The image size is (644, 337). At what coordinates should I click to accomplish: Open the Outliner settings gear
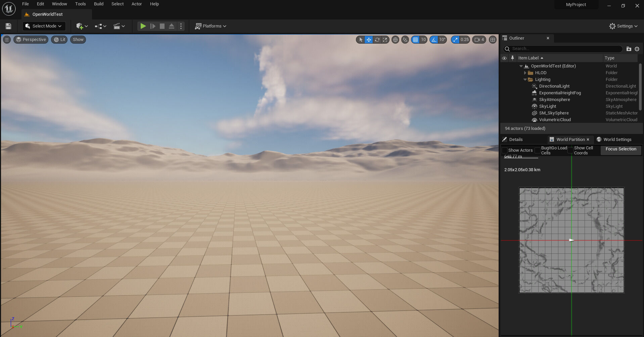(637, 49)
